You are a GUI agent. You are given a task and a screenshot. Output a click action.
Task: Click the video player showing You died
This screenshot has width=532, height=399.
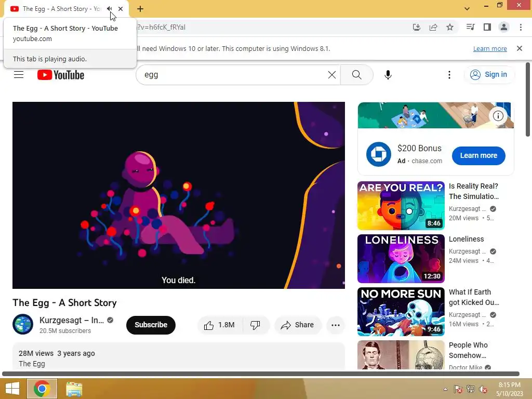(179, 195)
